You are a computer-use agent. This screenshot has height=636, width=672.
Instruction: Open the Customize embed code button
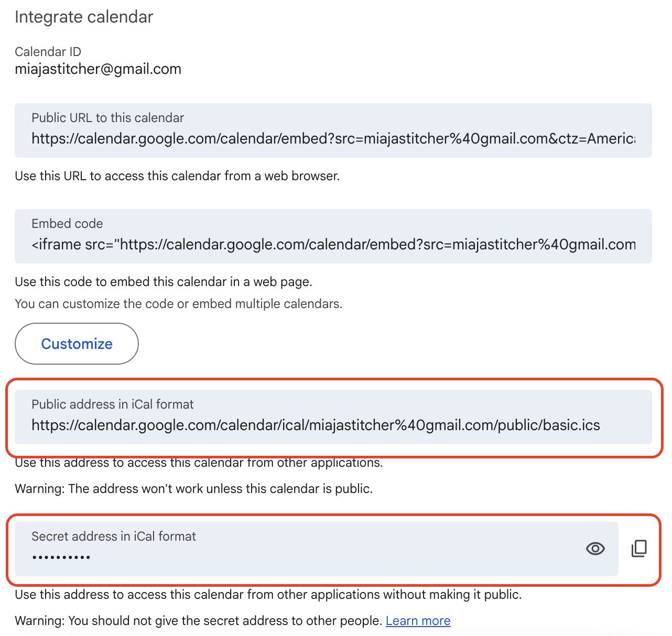click(77, 344)
